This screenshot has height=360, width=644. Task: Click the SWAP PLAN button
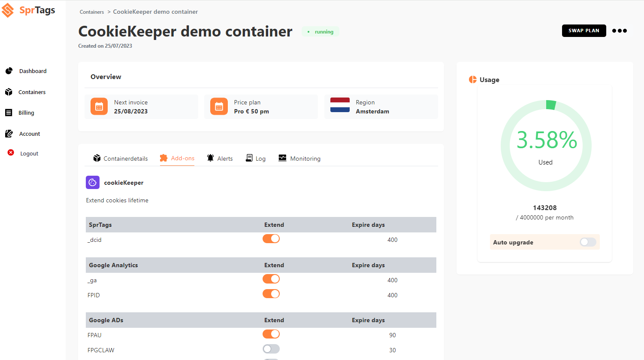[584, 31]
